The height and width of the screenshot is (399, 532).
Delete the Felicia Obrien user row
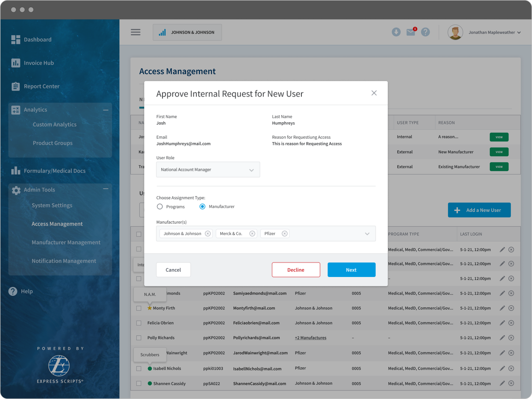(511, 323)
